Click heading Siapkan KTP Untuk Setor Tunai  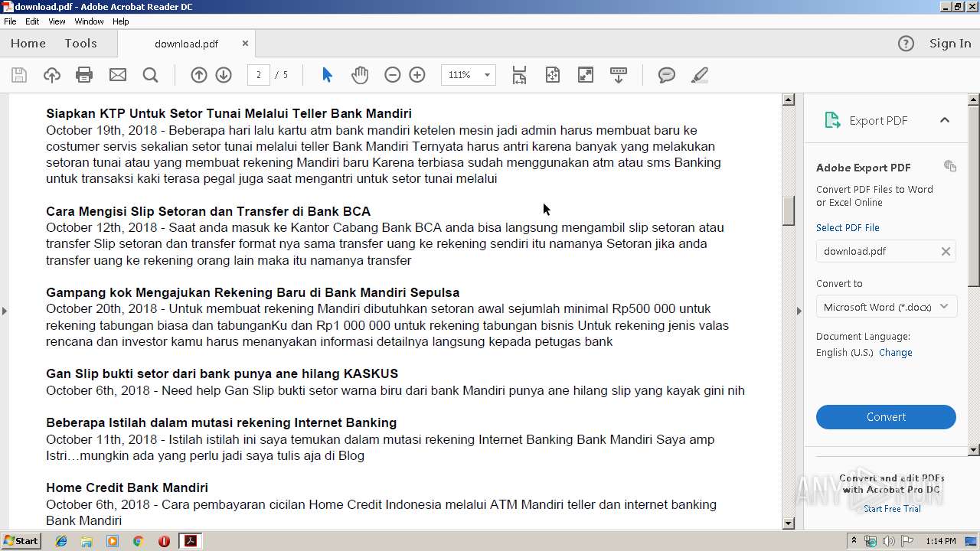click(x=229, y=113)
